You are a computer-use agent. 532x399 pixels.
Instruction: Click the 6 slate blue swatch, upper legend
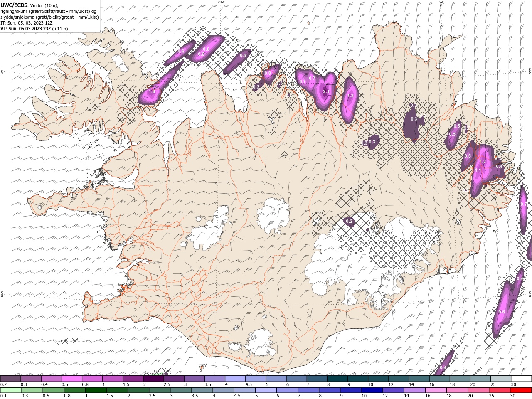[296, 379]
